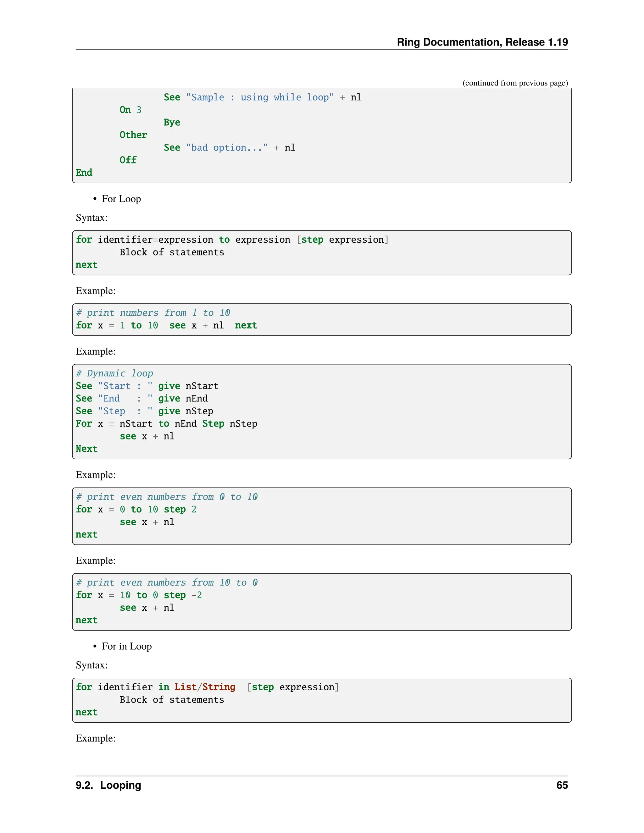The image size is (644, 833).
Task: Click the 'See "Step : " give nStep' line
Action: point(145,411)
